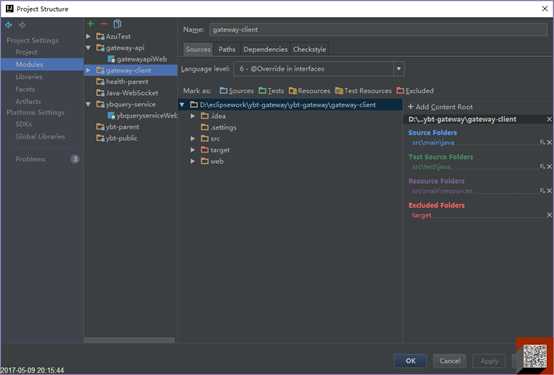Click the Apply button
Viewport: 554px width, 375px height.
(490, 361)
